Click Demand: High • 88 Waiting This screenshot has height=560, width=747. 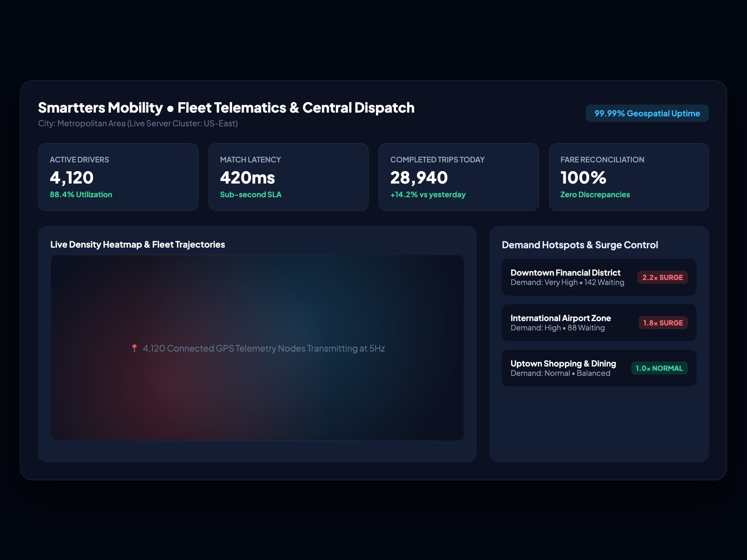point(557,328)
